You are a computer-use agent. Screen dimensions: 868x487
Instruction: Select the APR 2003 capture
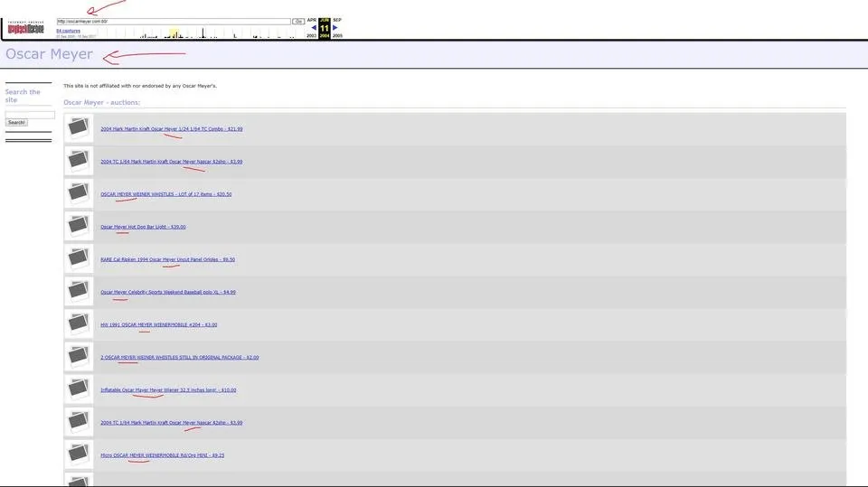[312, 28]
